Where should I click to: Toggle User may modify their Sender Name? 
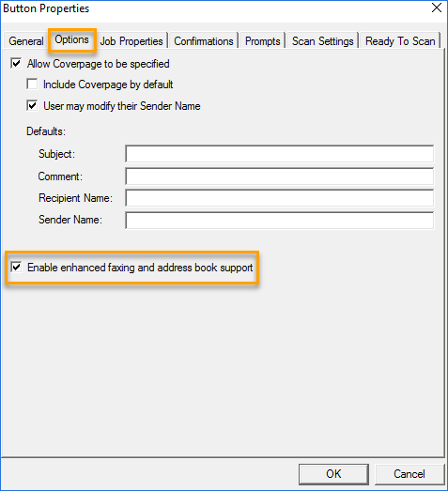click(x=32, y=106)
